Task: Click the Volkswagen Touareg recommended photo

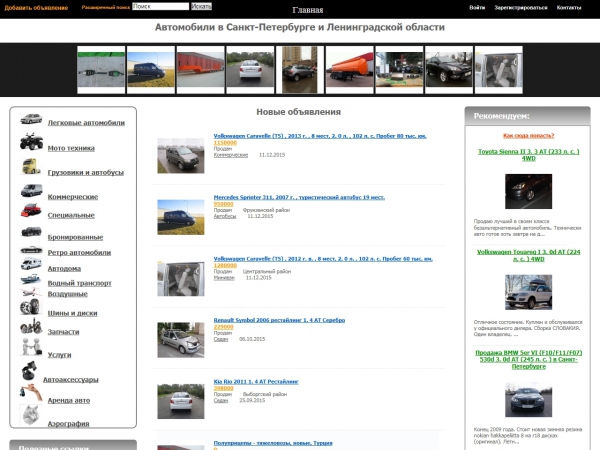Action: (x=528, y=292)
